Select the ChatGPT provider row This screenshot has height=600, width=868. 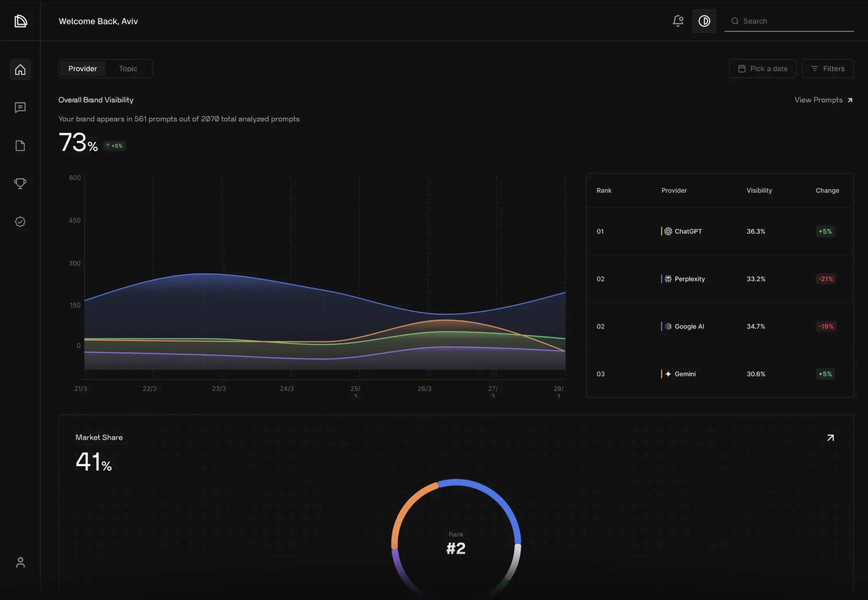point(687,231)
